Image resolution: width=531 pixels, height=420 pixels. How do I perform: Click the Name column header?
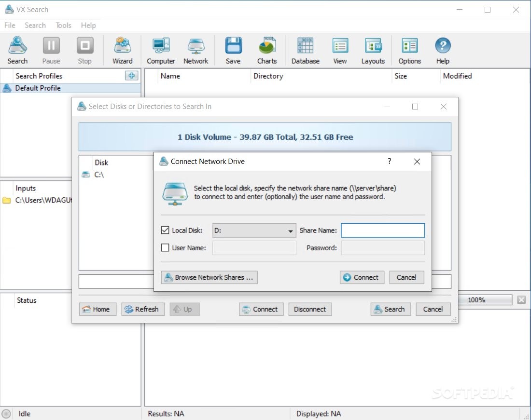point(170,76)
